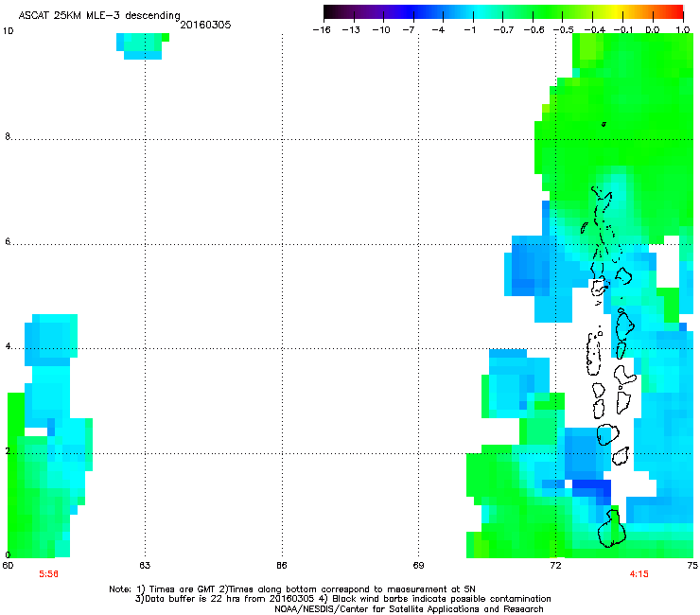Click the latitude label "4" on left axis
Screen dimensions: 700x615
pos(8,345)
